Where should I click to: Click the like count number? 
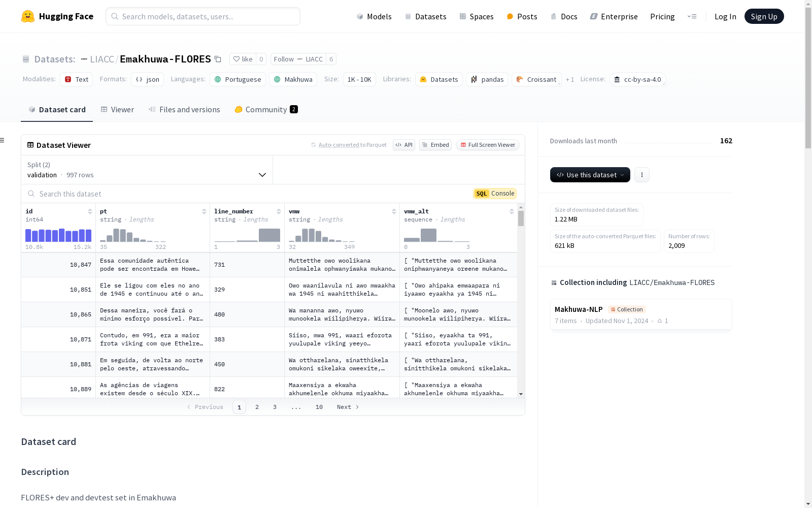pyautogui.click(x=261, y=59)
